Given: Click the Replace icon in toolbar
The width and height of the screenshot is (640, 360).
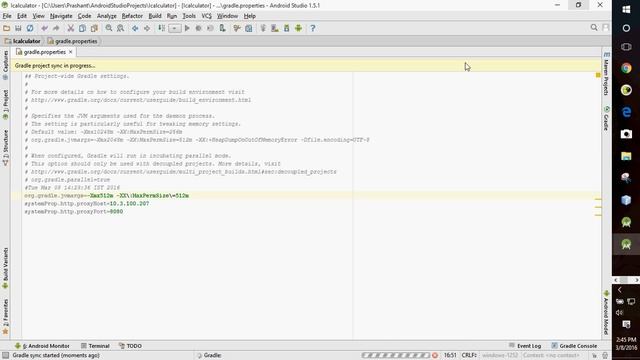Looking at the screenshot, I should click(x=120, y=28).
